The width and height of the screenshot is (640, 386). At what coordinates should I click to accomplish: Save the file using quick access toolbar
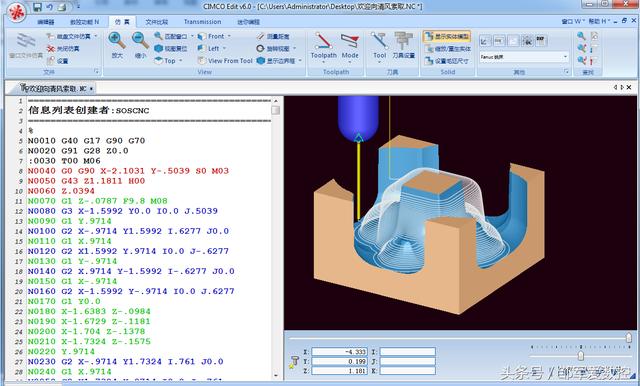[x=37, y=7]
